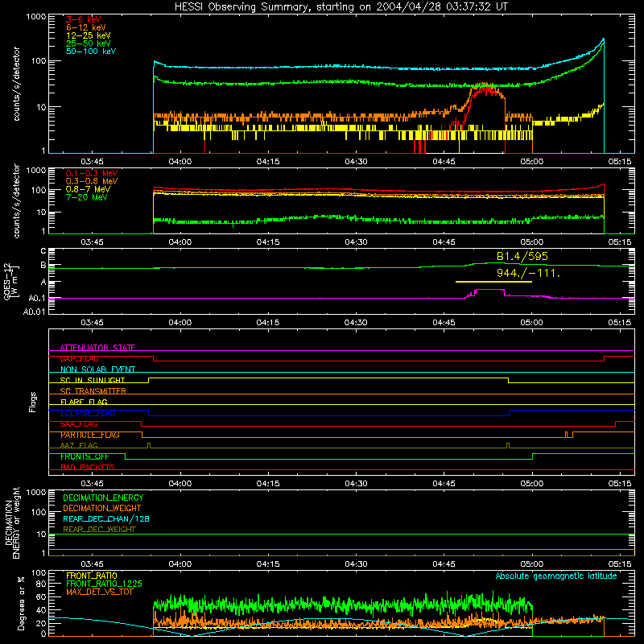This screenshot has width=644, height=644.
Task: Click the B1.4/595 flare annotation
Action: (522, 256)
